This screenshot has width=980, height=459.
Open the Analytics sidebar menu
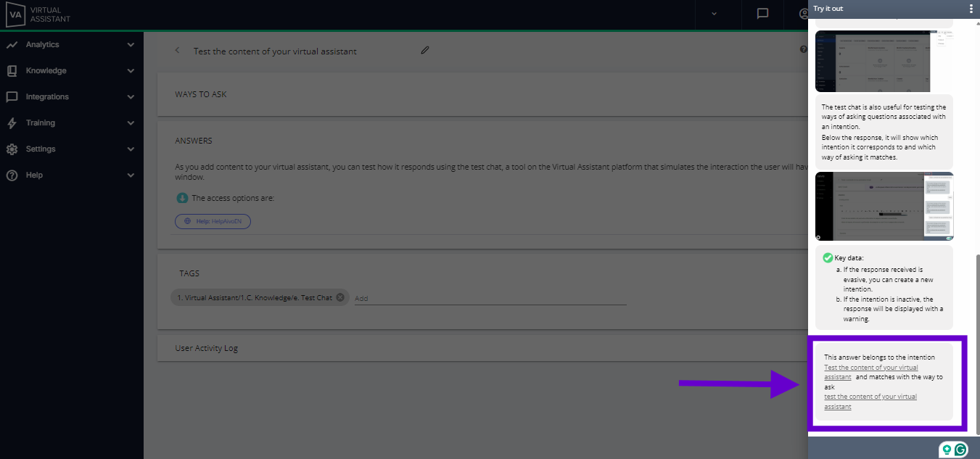(x=72, y=44)
